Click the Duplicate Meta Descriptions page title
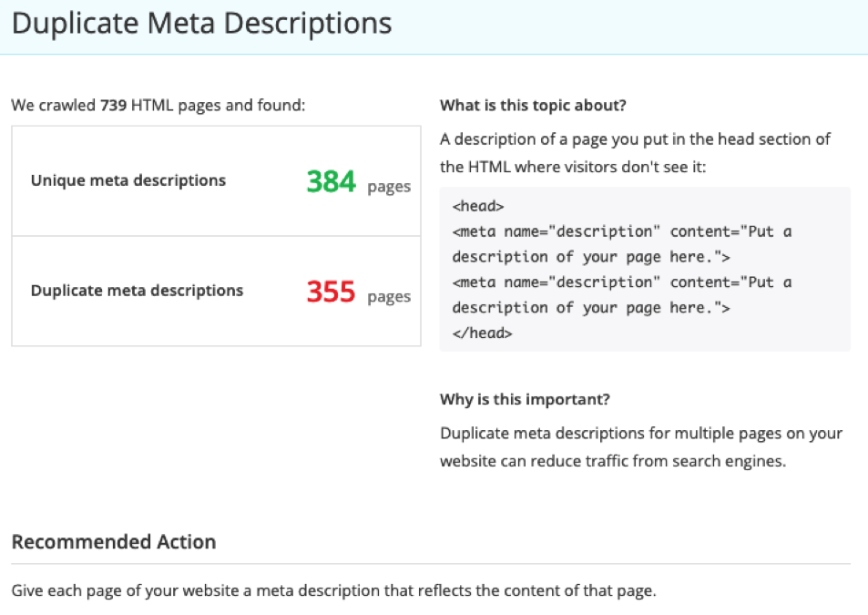 coord(201,24)
